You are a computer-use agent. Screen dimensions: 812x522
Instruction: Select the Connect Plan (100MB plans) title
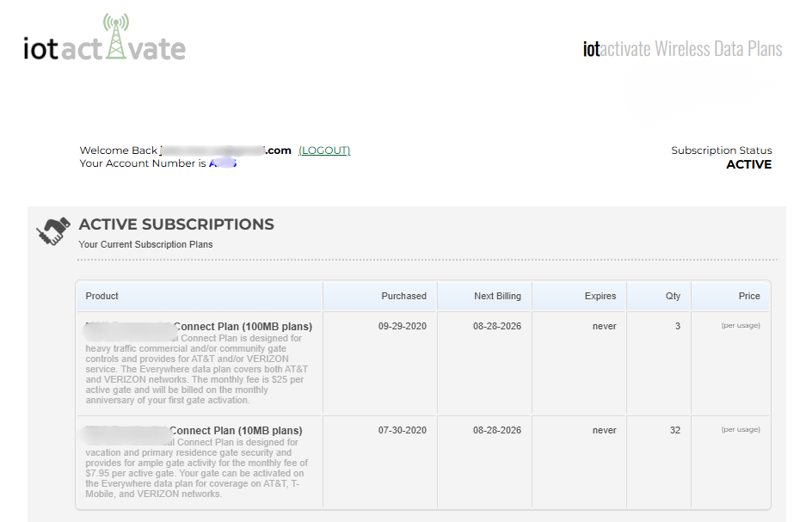(243, 326)
